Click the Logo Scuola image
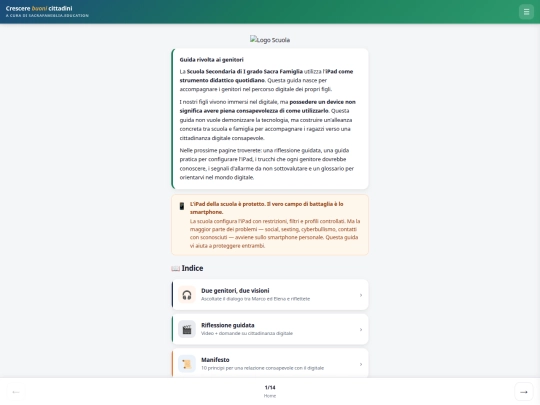 click(x=270, y=40)
